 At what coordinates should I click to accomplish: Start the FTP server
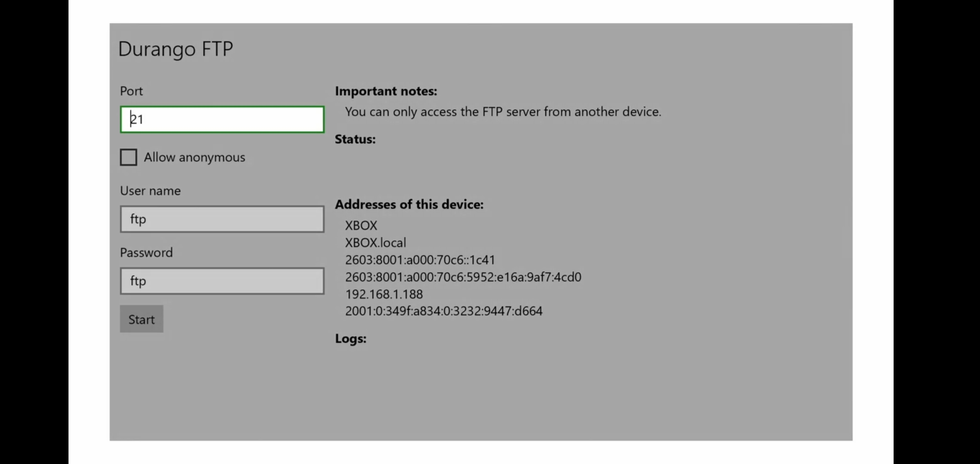point(142,319)
